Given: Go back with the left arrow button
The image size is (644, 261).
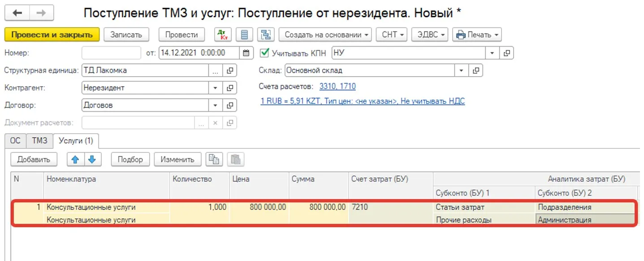Looking at the screenshot, I should point(17,13).
